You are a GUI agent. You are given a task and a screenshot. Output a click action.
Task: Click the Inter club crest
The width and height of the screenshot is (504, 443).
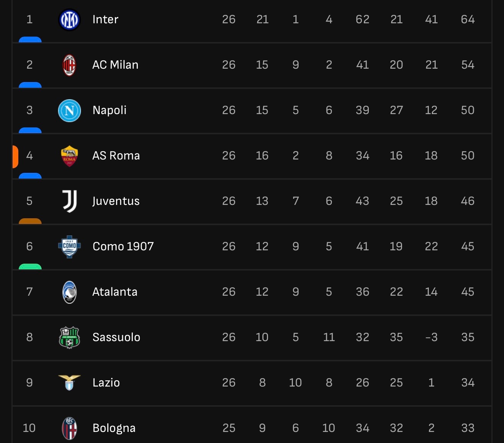click(69, 19)
